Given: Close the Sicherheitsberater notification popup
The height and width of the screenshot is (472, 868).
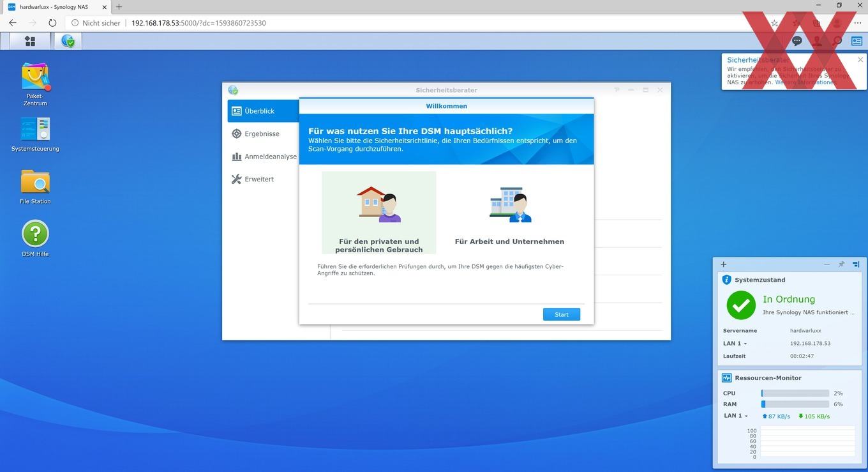Looking at the screenshot, I should point(860,59).
